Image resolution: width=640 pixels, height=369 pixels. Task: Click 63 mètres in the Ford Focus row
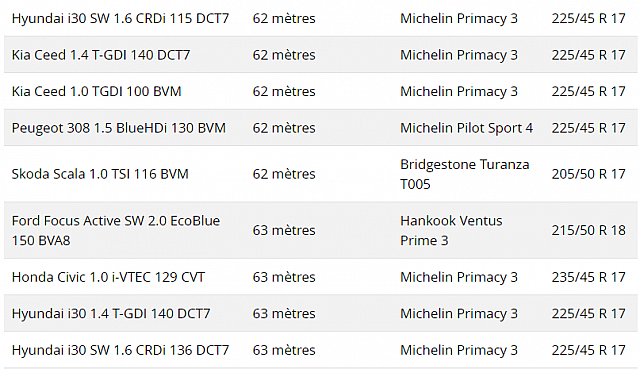point(284,230)
